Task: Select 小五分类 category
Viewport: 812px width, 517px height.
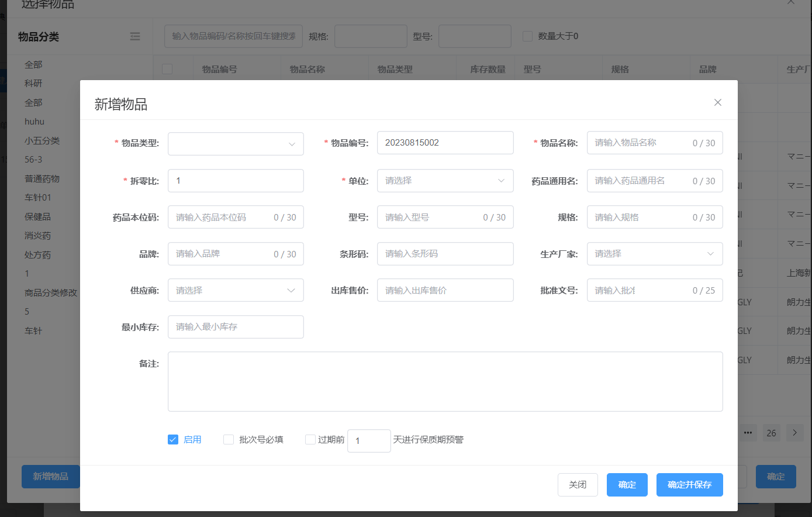Action: click(x=42, y=141)
